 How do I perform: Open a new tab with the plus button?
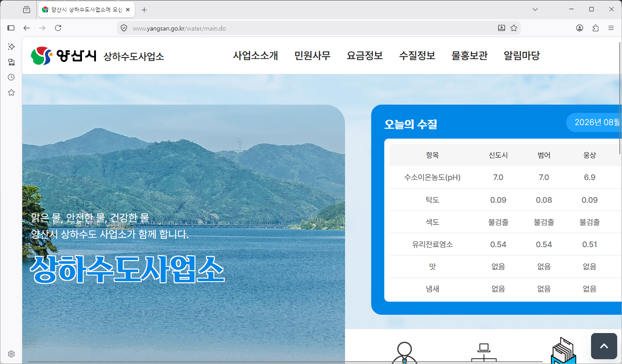tap(144, 10)
